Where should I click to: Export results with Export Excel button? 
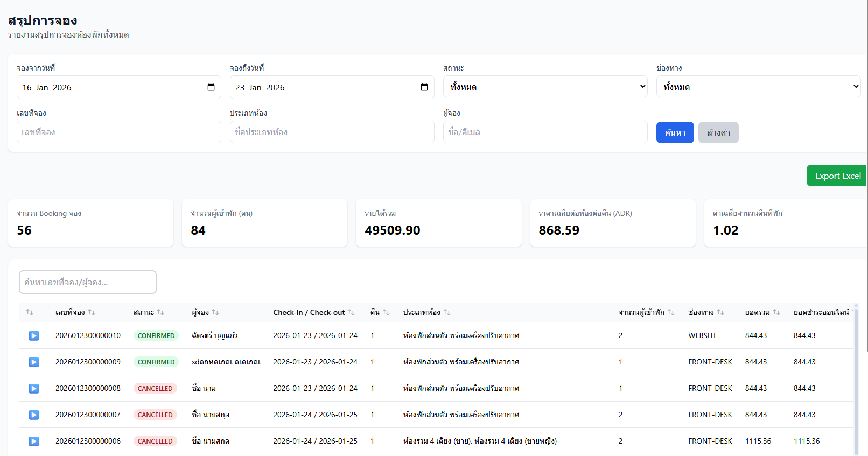pos(836,176)
